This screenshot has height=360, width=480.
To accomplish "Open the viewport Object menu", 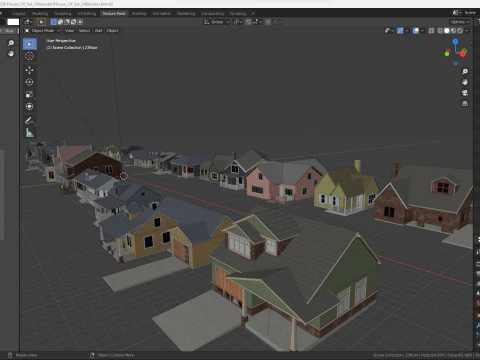I will (x=112, y=31).
